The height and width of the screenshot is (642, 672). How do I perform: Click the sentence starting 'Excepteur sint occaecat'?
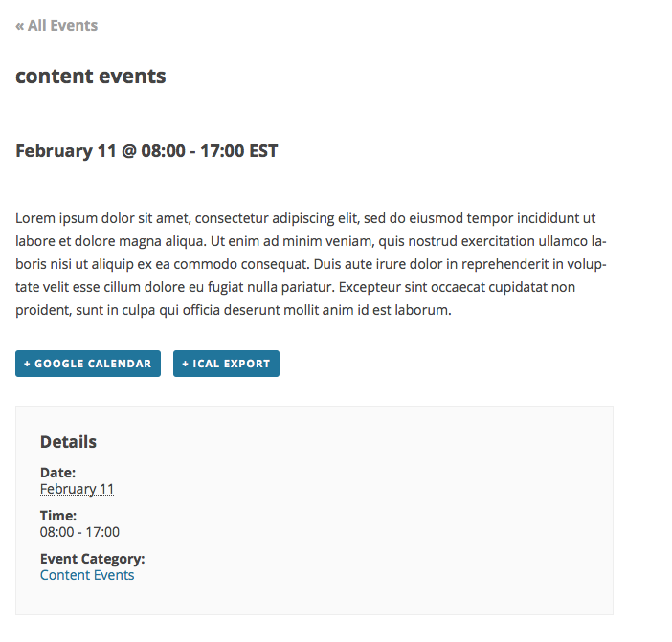442,287
